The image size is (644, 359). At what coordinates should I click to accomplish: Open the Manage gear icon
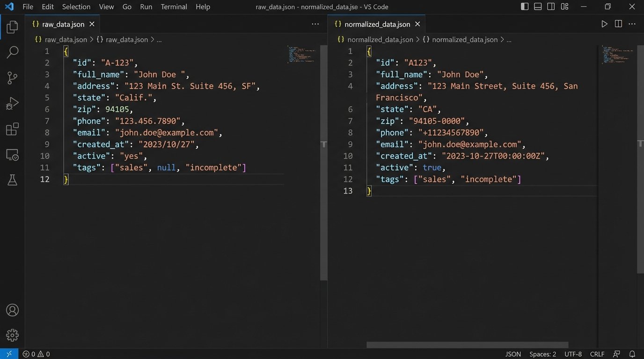click(12, 335)
